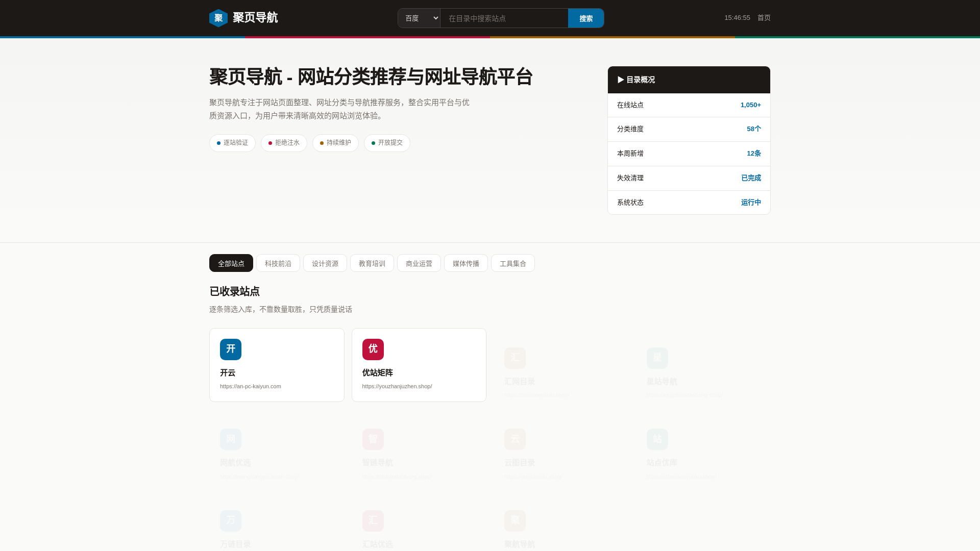Click the 搜索 button
The width and height of the screenshot is (980, 551).
point(586,18)
